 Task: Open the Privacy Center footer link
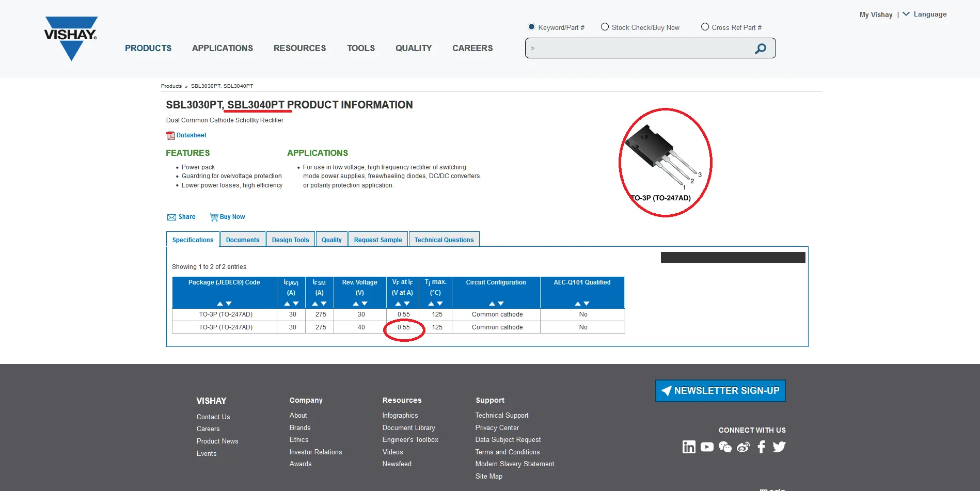pyautogui.click(x=497, y=427)
